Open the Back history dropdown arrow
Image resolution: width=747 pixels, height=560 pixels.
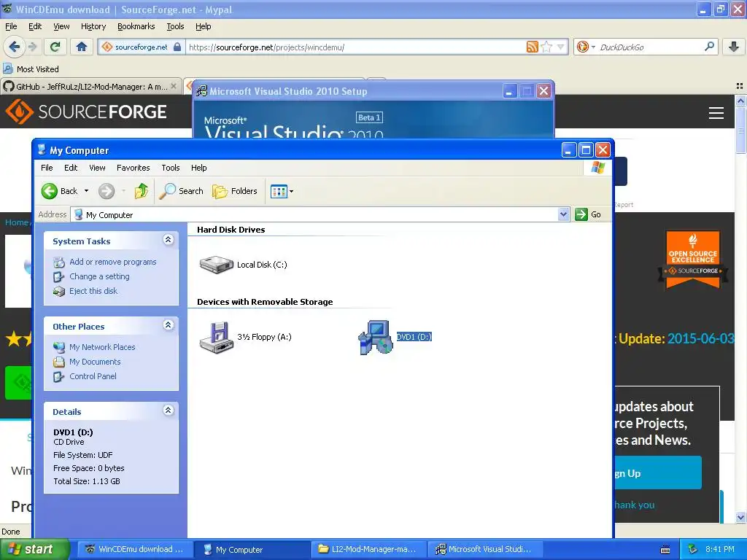tap(86, 191)
